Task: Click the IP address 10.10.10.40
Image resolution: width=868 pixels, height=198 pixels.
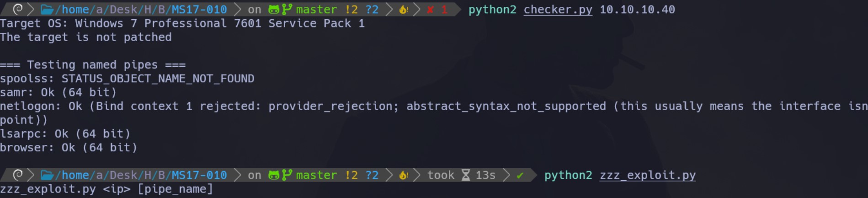Action: pyautogui.click(x=637, y=10)
